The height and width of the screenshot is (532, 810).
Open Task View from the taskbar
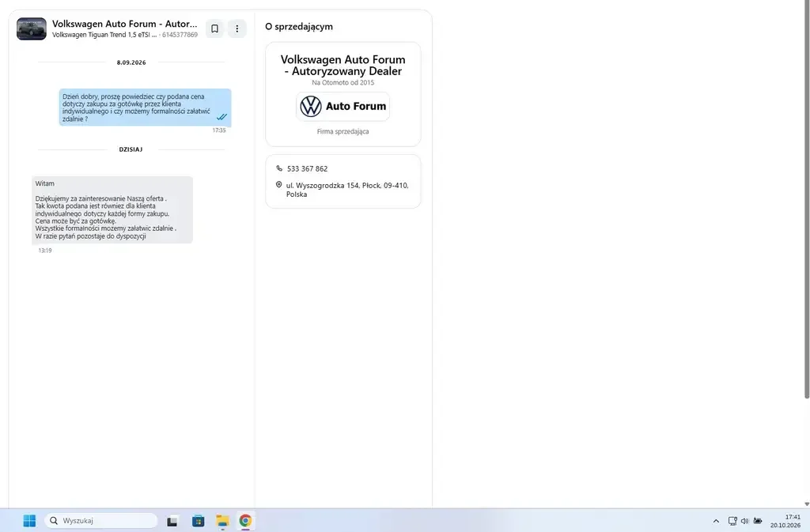[x=172, y=521]
